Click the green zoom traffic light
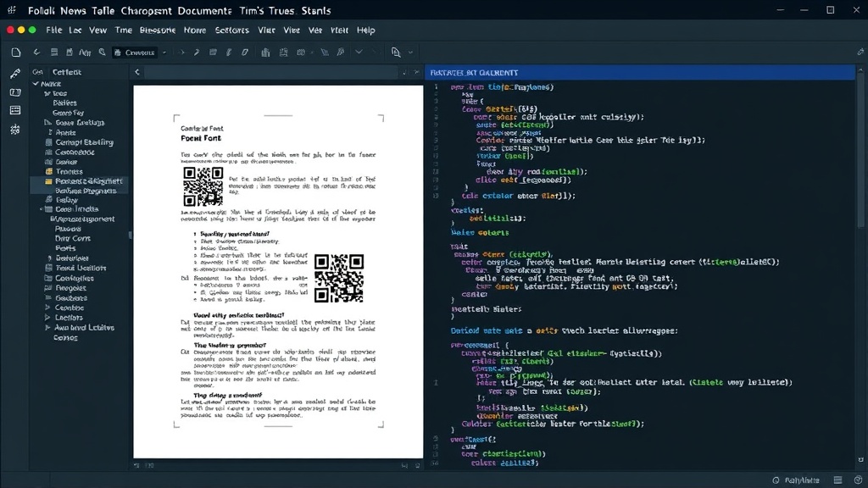 pyautogui.click(x=32, y=30)
